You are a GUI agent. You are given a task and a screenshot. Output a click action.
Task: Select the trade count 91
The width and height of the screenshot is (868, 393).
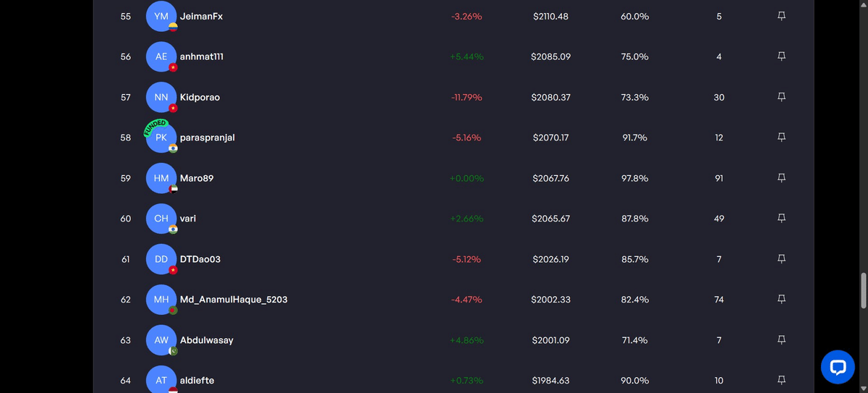click(x=719, y=178)
